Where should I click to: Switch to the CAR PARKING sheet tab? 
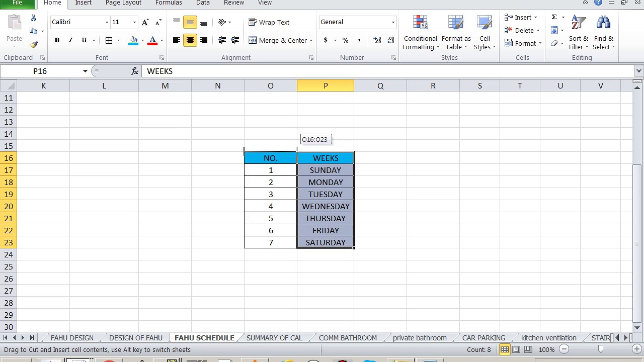pos(484,338)
